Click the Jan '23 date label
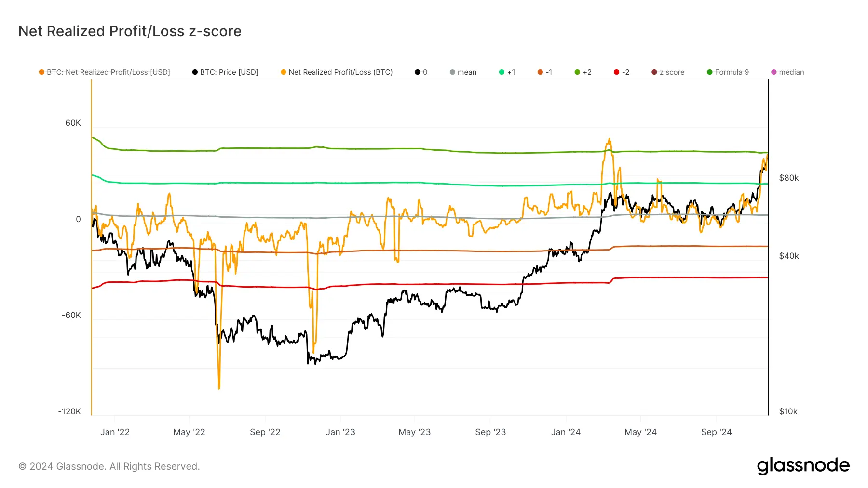Viewport: 868px width, 488px height. 340,432
